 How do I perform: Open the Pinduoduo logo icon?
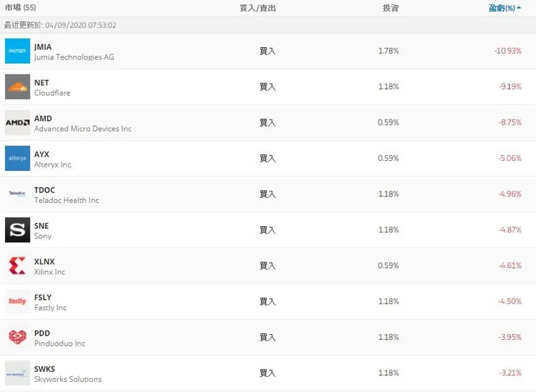(17, 337)
